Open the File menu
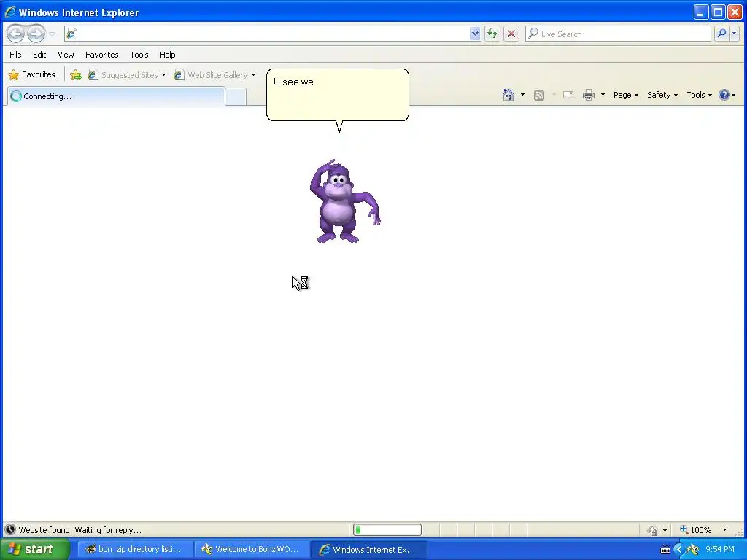747x560 pixels. (15, 55)
